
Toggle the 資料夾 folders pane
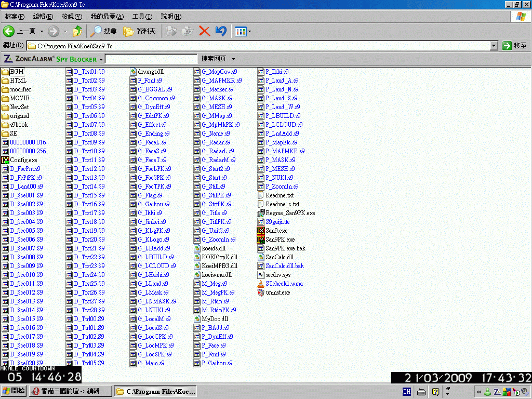(139, 31)
